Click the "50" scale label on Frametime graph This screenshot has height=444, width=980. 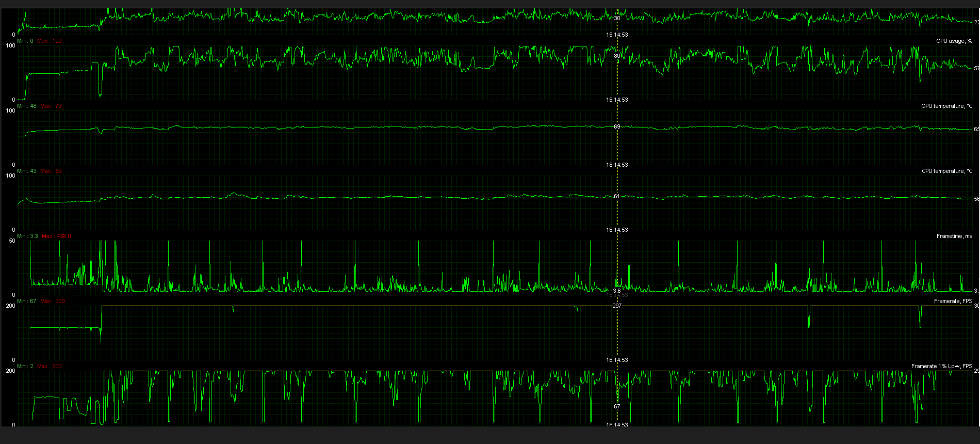click(12, 241)
